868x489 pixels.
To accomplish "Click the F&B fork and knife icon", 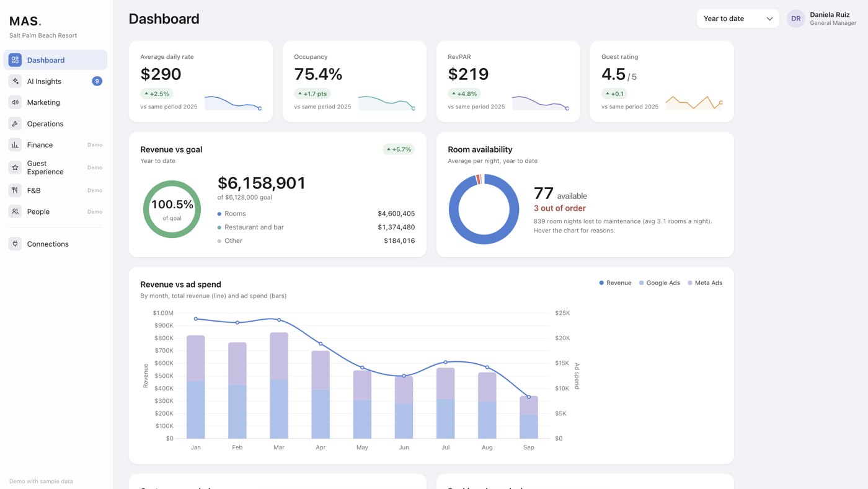I will tap(15, 190).
